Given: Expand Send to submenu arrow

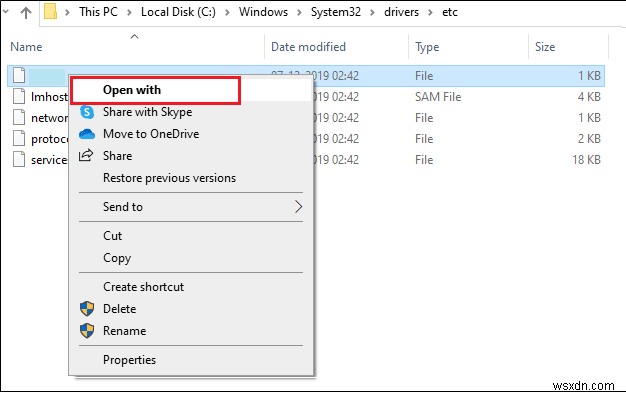Looking at the screenshot, I should 298,206.
